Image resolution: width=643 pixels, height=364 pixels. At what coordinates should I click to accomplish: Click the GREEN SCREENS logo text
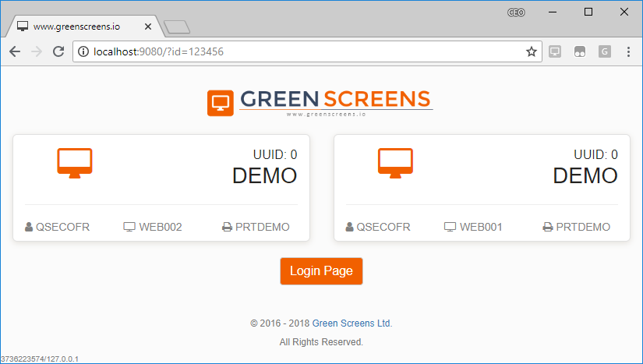[336, 100]
